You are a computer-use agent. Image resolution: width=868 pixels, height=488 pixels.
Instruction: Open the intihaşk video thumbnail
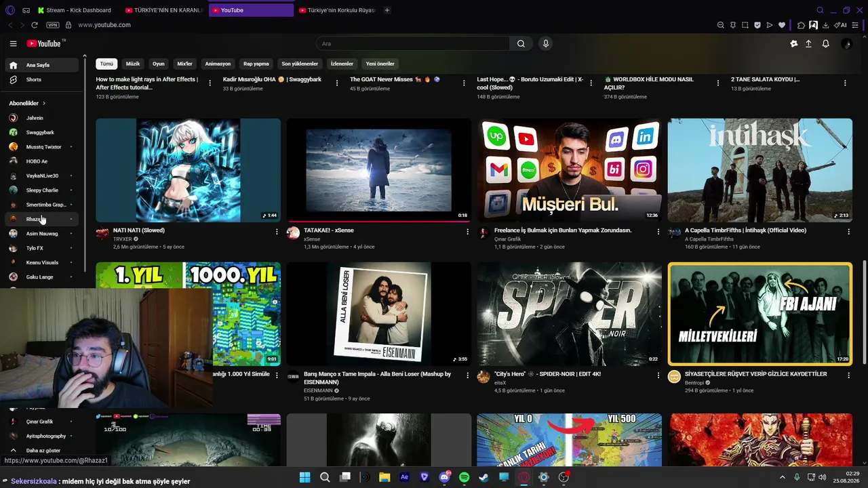pyautogui.click(x=760, y=170)
